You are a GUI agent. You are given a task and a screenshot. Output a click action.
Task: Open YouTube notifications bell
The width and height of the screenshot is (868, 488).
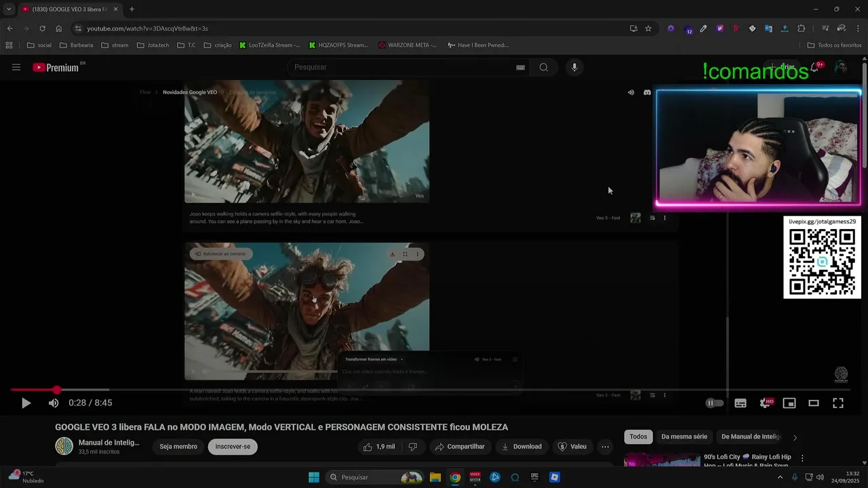pyautogui.click(x=814, y=67)
